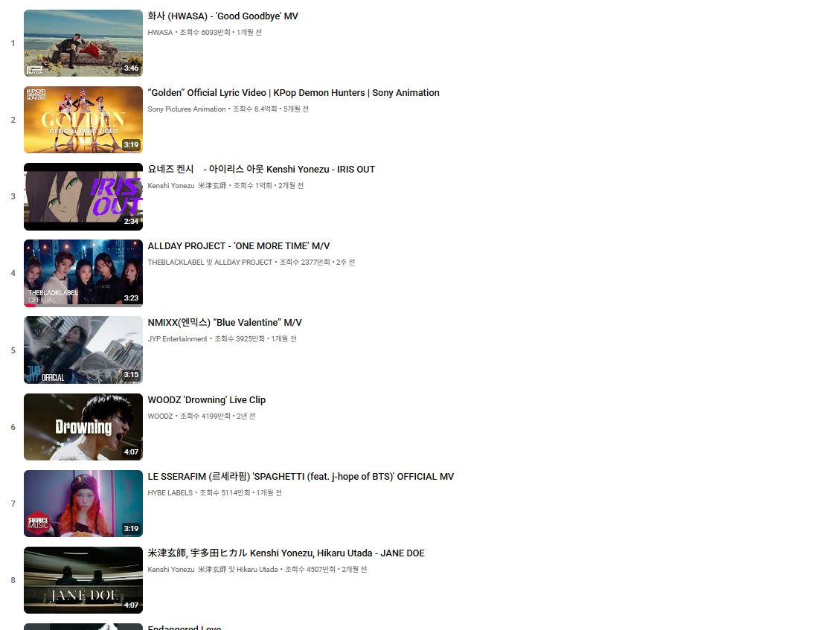Open the HWASA 'Good Goodbye' MV thumbnail
Image resolution: width=840 pixels, height=630 pixels.
[x=83, y=43]
